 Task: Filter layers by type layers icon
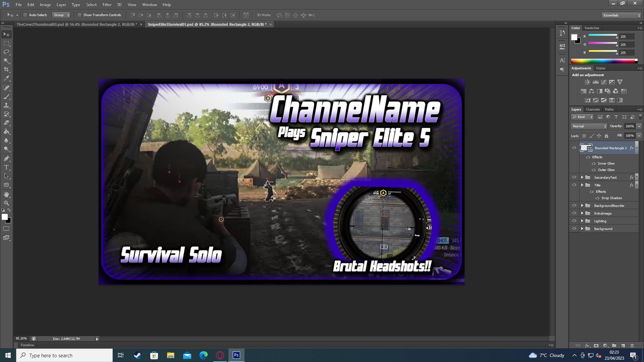616,117
